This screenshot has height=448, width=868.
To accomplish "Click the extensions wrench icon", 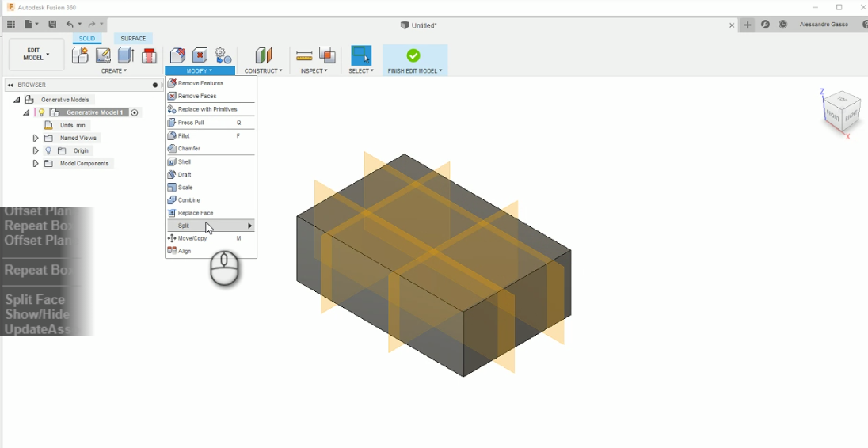I will pyautogui.click(x=765, y=25).
